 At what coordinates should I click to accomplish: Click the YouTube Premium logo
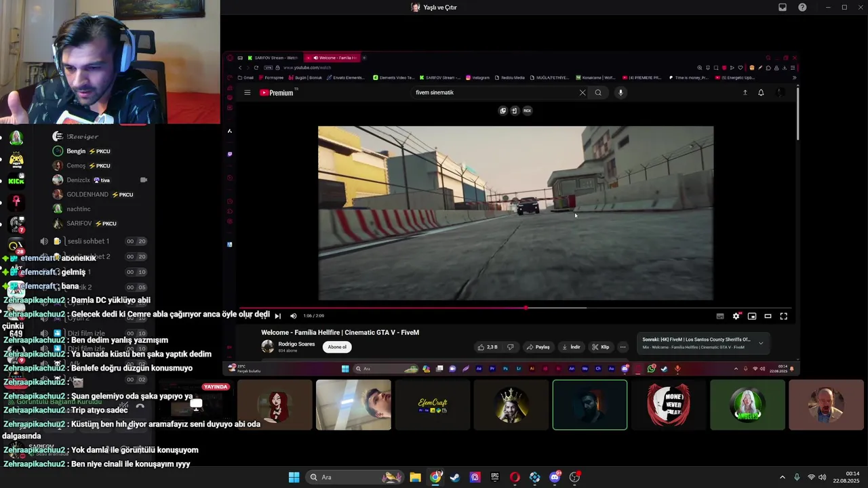[x=278, y=93]
